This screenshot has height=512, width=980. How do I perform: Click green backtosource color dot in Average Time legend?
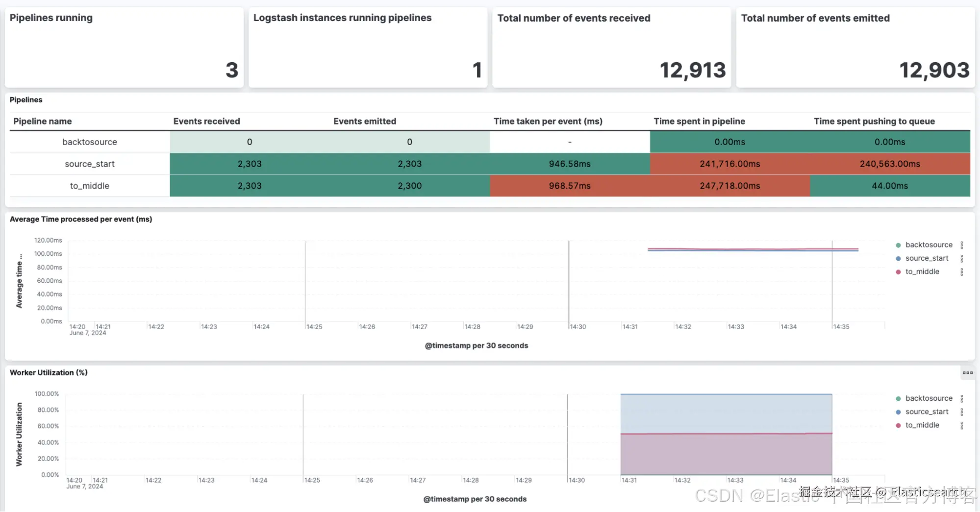(898, 245)
